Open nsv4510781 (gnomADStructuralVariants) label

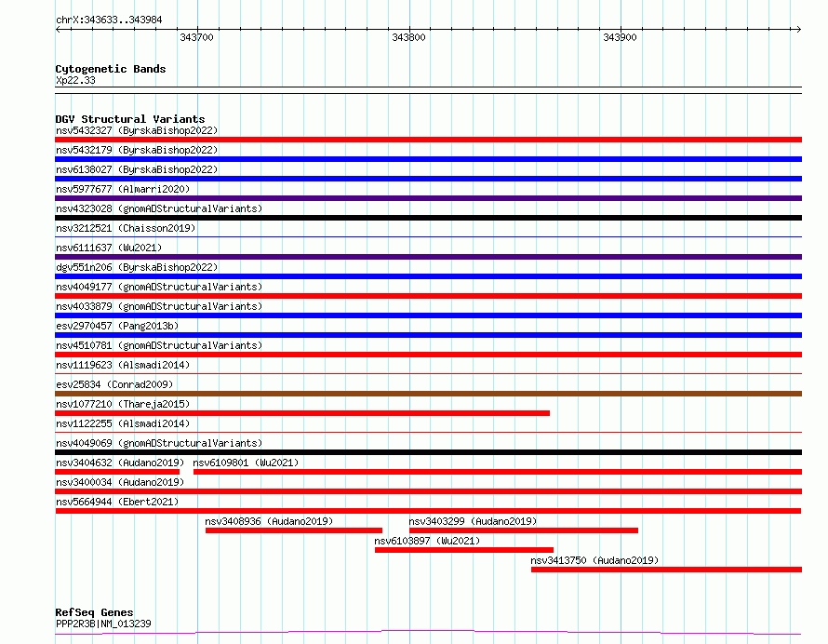159,345
